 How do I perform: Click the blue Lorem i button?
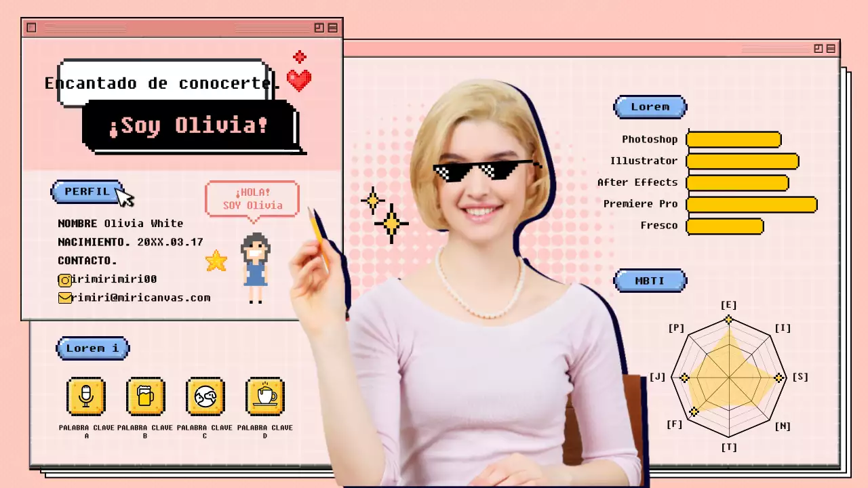point(92,348)
